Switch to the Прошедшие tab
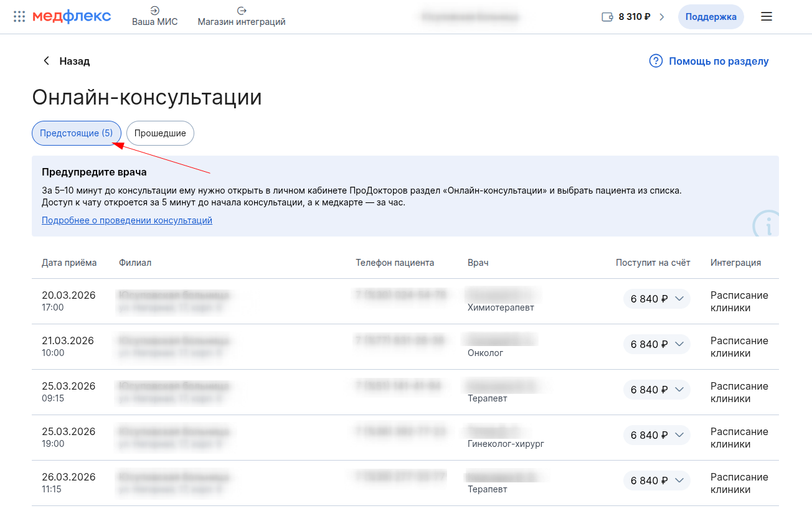 160,133
